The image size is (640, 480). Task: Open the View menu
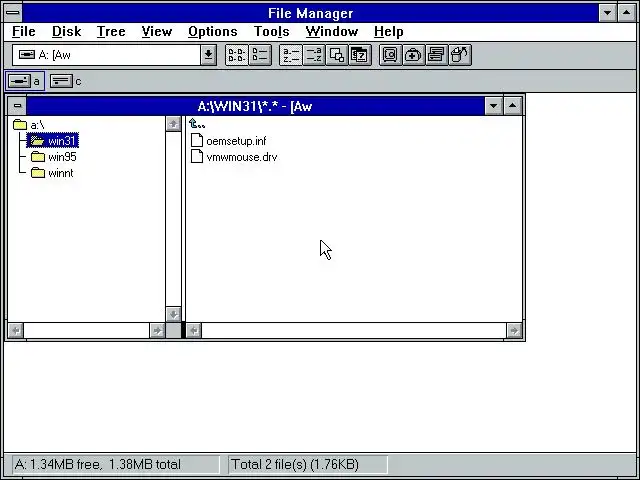157,31
